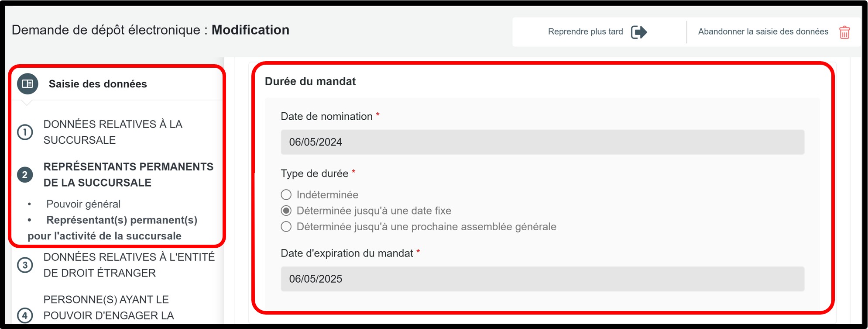This screenshot has width=868, height=329.
Task: Select Déterminée jusqu'à une date fixe option
Action: coord(286,211)
